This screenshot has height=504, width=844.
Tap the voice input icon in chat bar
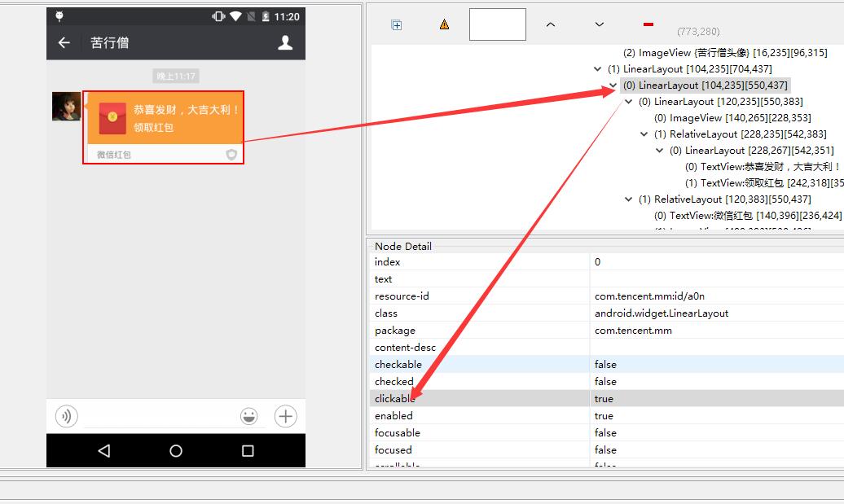coord(67,416)
